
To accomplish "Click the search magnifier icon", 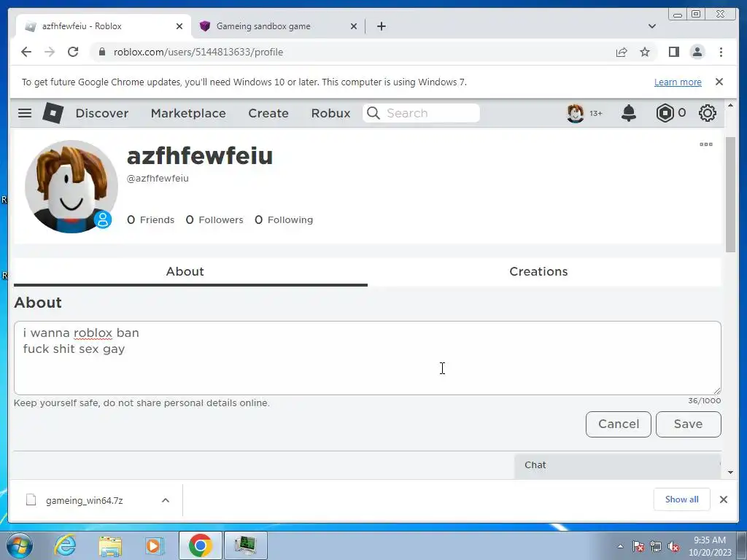I will (373, 113).
